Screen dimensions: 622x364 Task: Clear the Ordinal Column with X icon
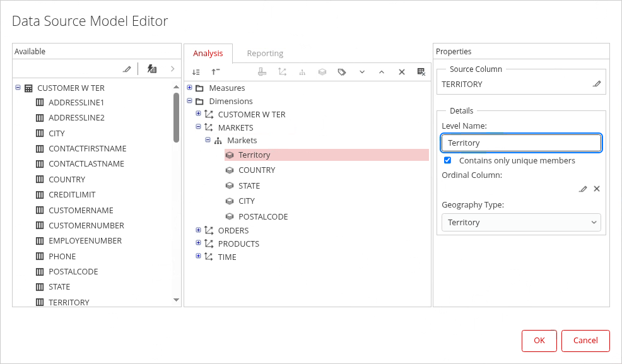(597, 189)
